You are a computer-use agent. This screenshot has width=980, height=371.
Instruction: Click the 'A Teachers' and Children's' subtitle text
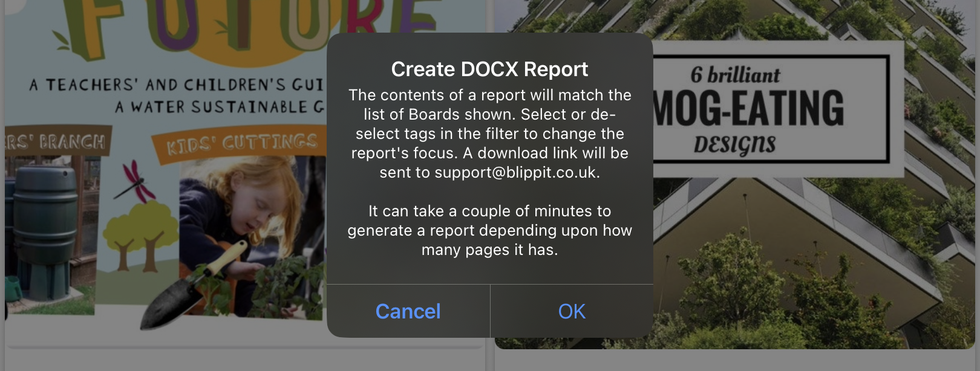coord(176,85)
